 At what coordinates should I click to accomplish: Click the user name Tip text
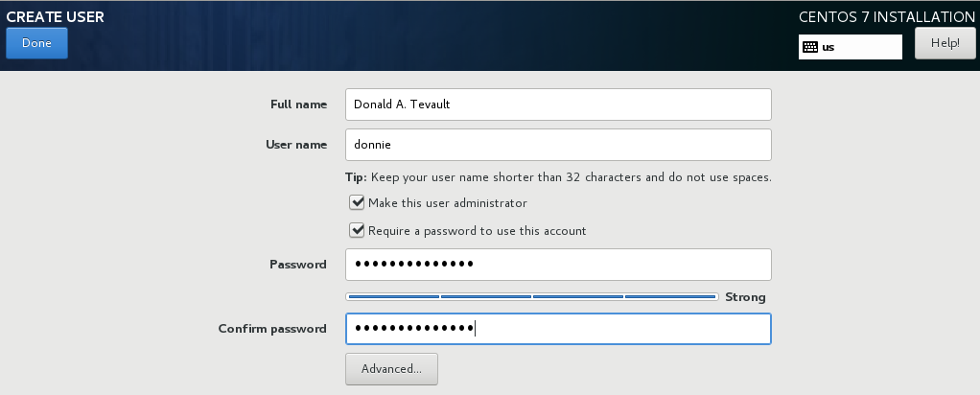point(558,177)
